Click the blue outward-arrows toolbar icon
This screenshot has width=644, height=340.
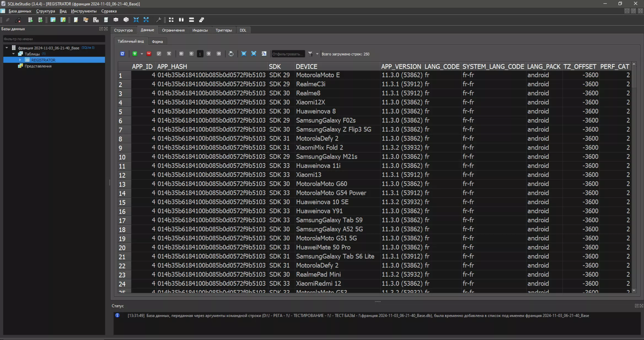click(146, 20)
